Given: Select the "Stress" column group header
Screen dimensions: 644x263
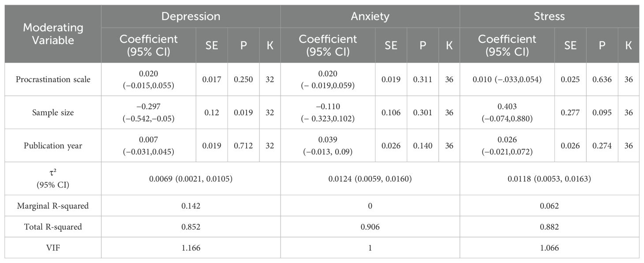Looking at the screenshot, I should coord(549,16).
